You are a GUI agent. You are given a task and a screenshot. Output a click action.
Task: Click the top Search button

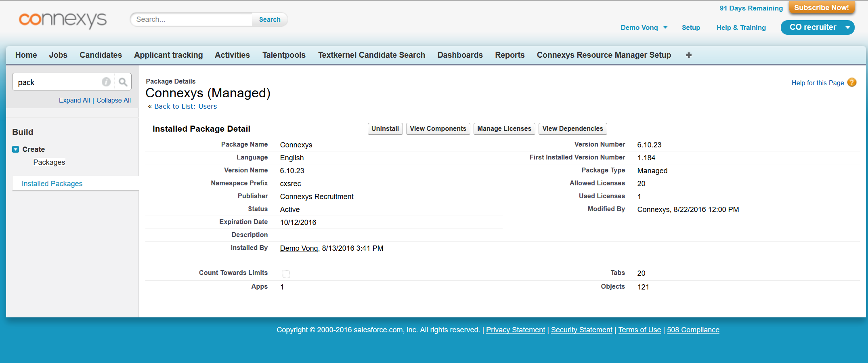[270, 19]
